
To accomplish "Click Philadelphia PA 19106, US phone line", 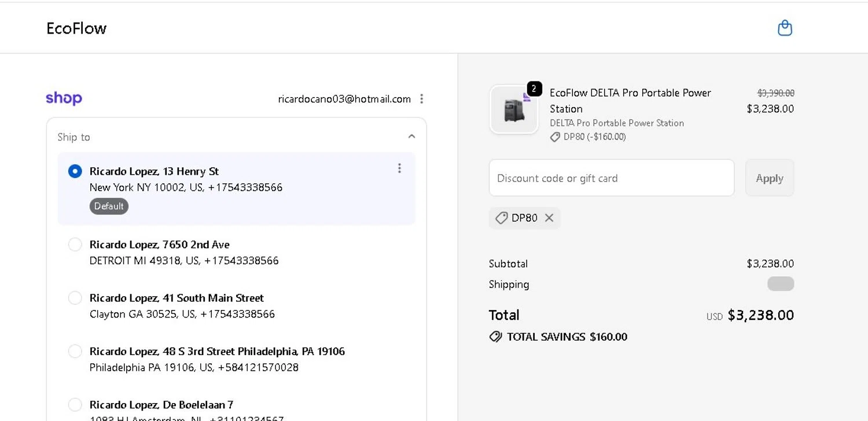I will [194, 367].
